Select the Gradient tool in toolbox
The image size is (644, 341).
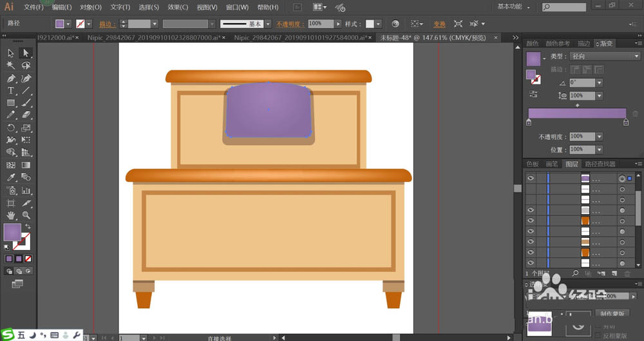(26, 165)
